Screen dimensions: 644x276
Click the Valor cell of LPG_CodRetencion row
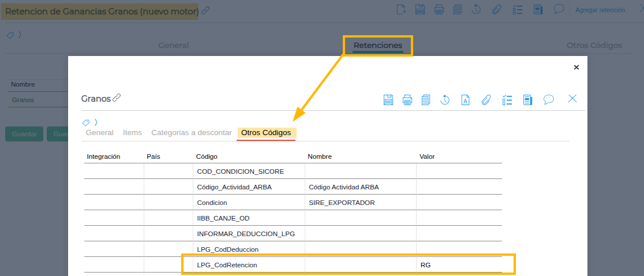click(x=459, y=265)
